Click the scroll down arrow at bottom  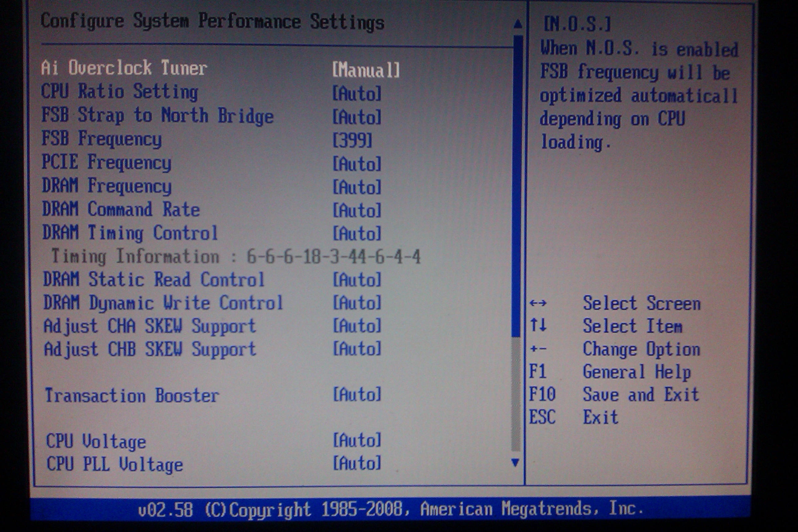(515, 462)
